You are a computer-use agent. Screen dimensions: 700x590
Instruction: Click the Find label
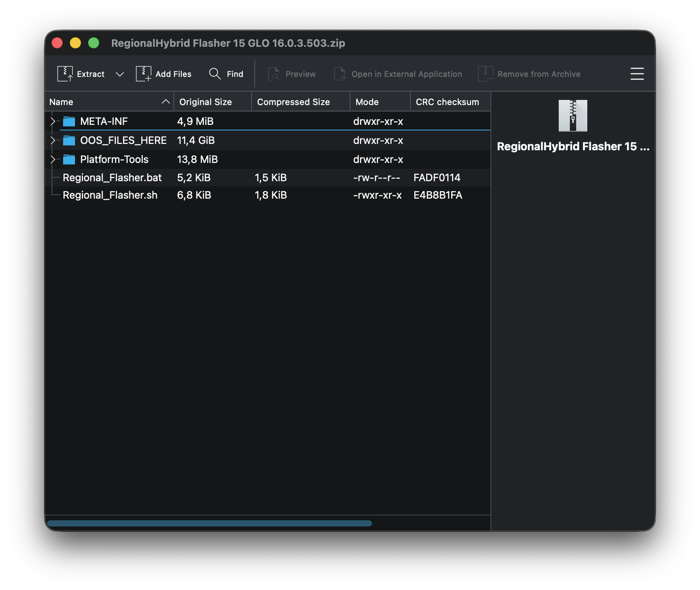pos(235,74)
